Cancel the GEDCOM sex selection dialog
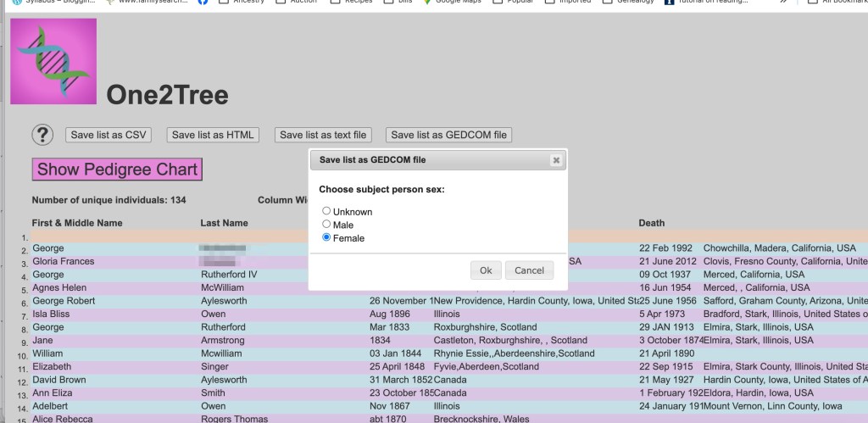Image resolution: width=868 pixels, height=423 pixels. pyautogui.click(x=529, y=270)
